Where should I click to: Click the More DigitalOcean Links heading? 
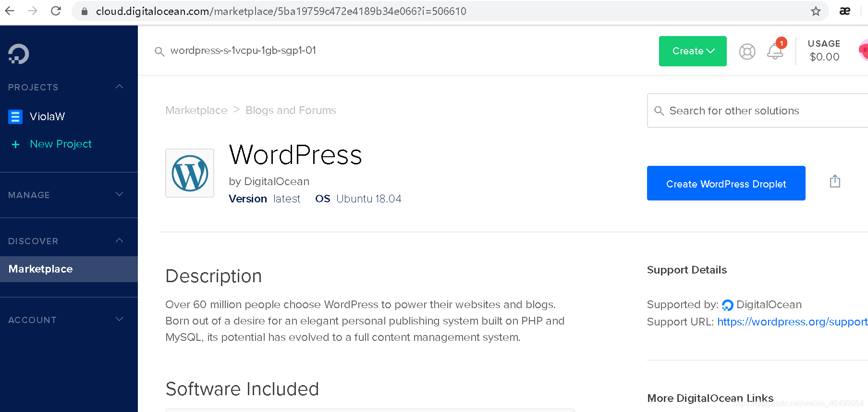[x=710, y=398]
